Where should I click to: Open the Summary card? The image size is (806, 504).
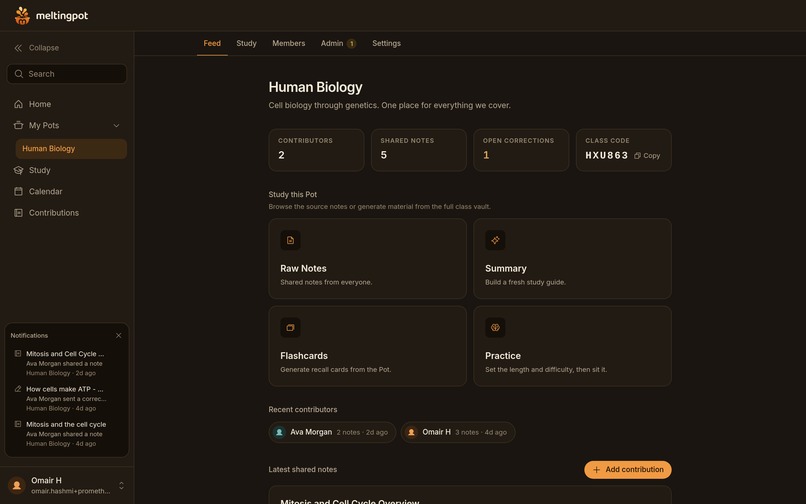click(x=572, y=259)
